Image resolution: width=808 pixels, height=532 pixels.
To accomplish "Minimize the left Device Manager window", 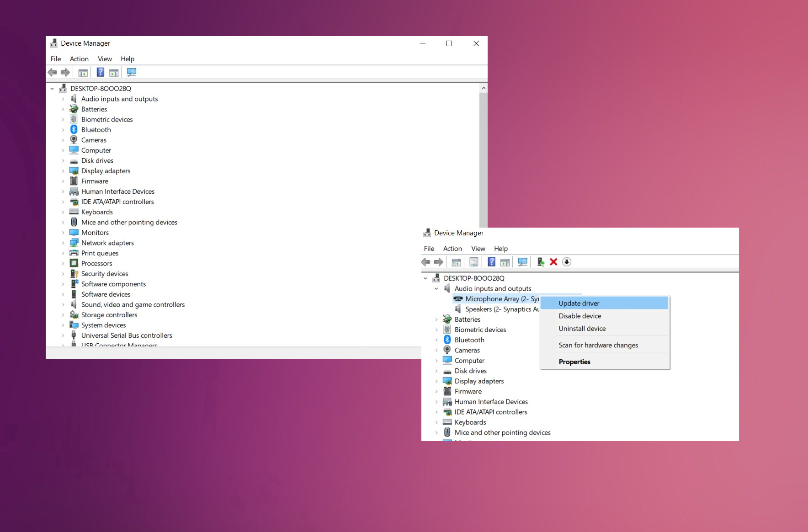I will click(x=423, y=43).
